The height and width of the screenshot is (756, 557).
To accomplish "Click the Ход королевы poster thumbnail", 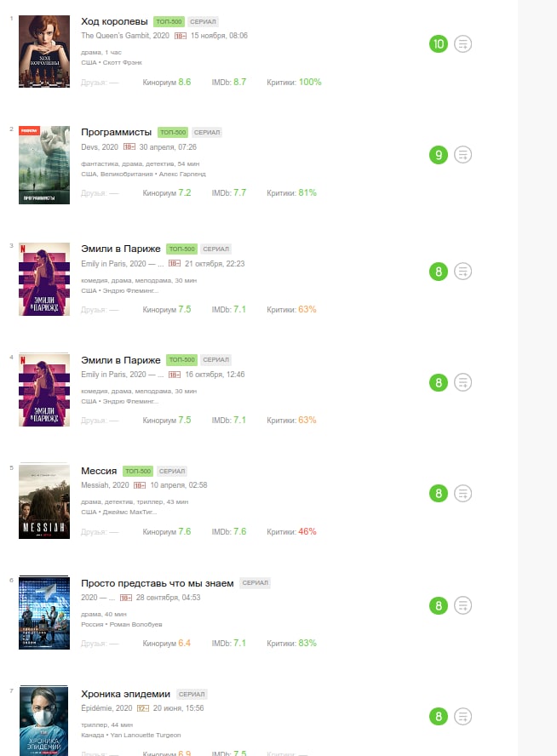I will tap(44, 52).
